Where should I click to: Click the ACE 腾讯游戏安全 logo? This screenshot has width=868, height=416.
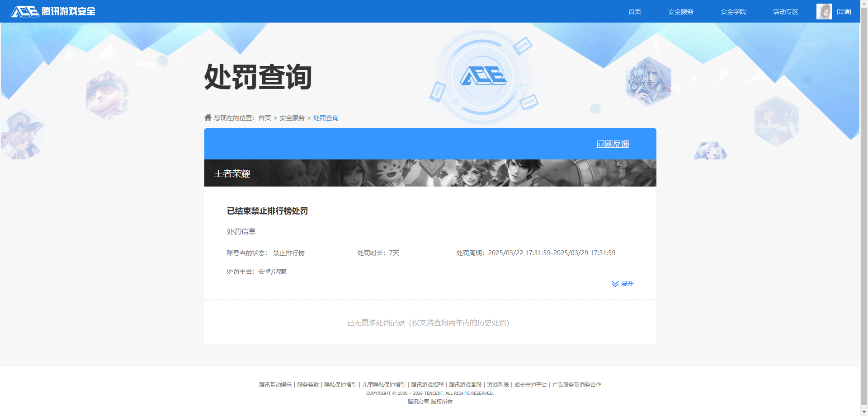click(53, 11)
